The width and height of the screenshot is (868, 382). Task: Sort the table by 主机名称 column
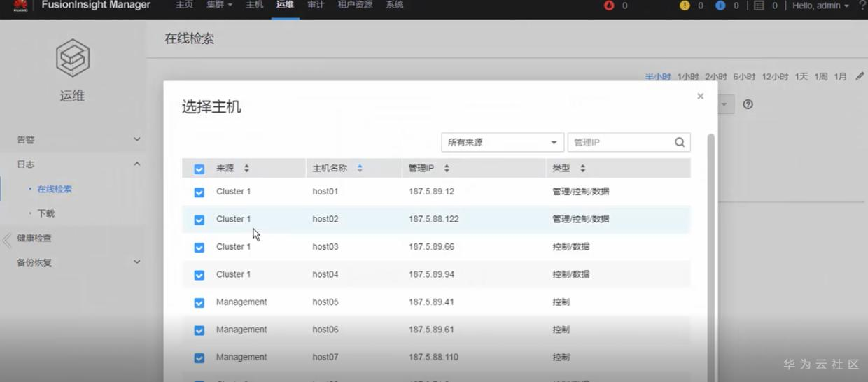coord(360,169)
